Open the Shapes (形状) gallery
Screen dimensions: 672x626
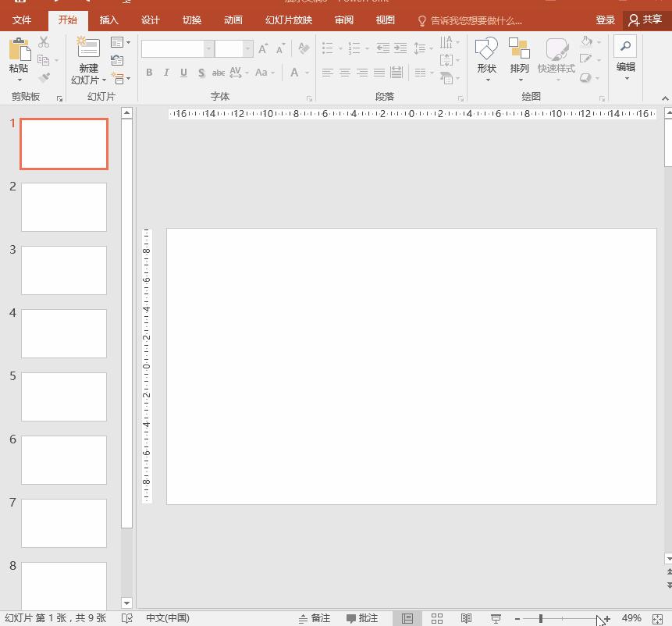(x=486, y=50)
